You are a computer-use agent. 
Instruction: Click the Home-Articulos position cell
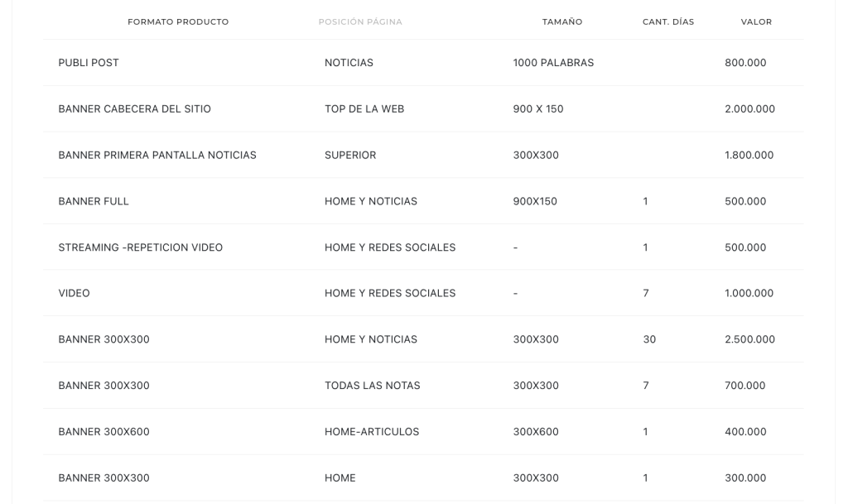(372, 432)
